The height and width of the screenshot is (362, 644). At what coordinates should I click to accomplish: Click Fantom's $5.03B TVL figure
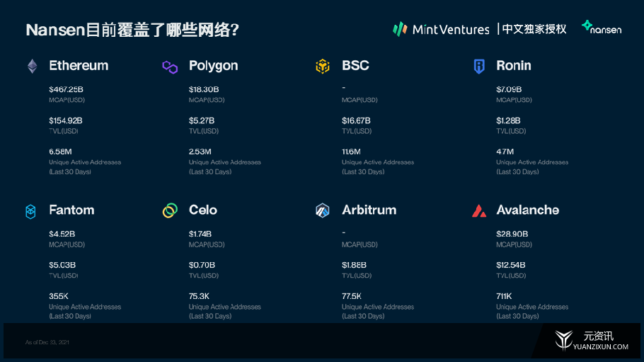point(62,265)
